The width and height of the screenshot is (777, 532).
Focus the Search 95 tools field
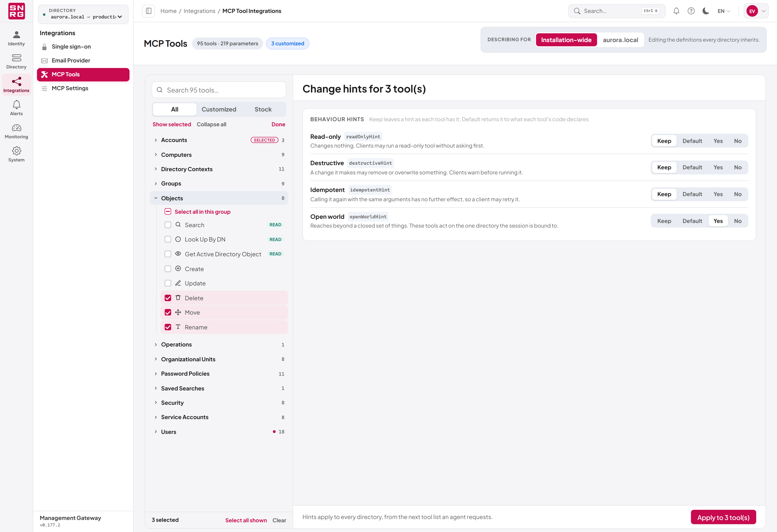pyautogui.click(x=219, y=90)
